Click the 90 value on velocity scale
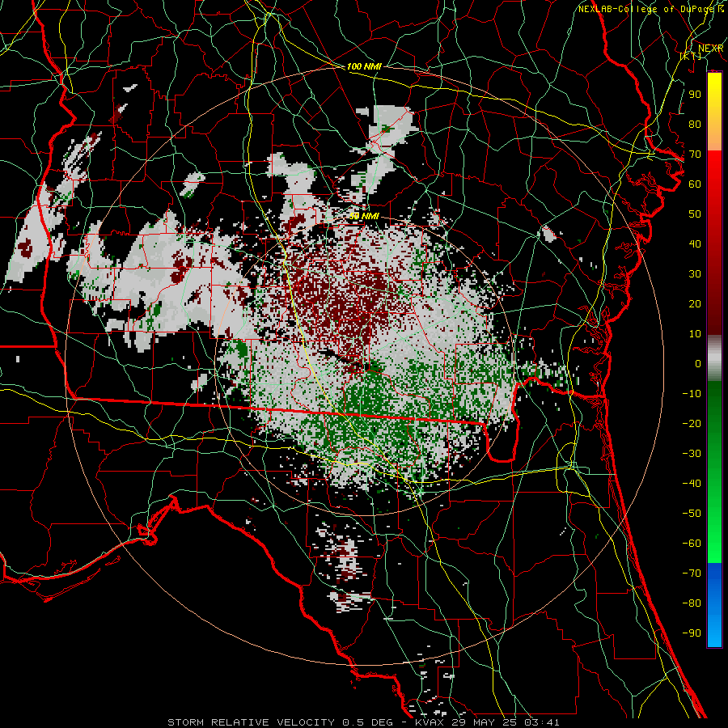The width and height of the screenshot is (728, 728). [x=695, y=95]
